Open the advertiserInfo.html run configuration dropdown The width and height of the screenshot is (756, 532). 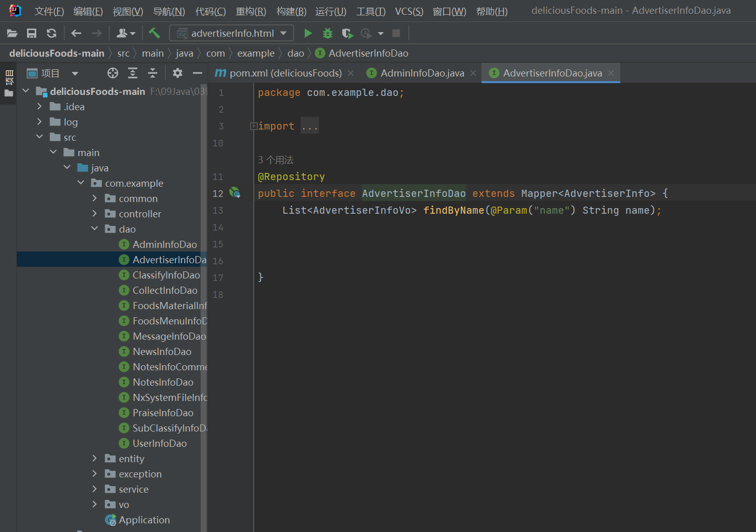pyautogui.click(x=232, y=33)
